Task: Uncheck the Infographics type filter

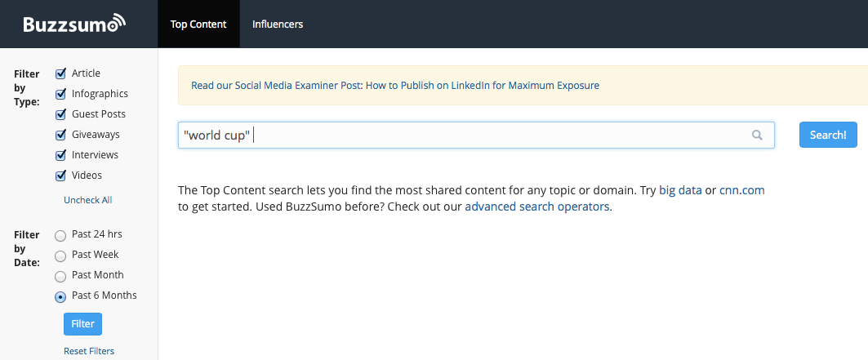Action: [60, 94]
